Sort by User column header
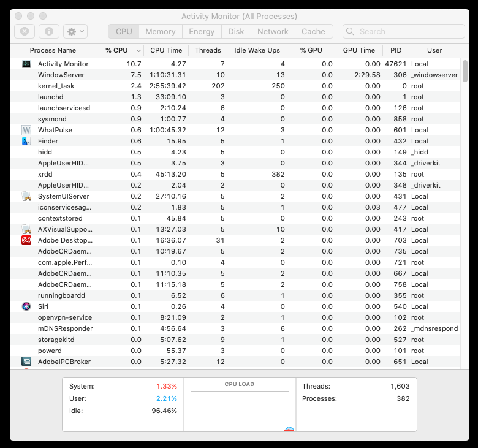Image resolution: width=478 pixels, height=448 pixels. (434, 50)
